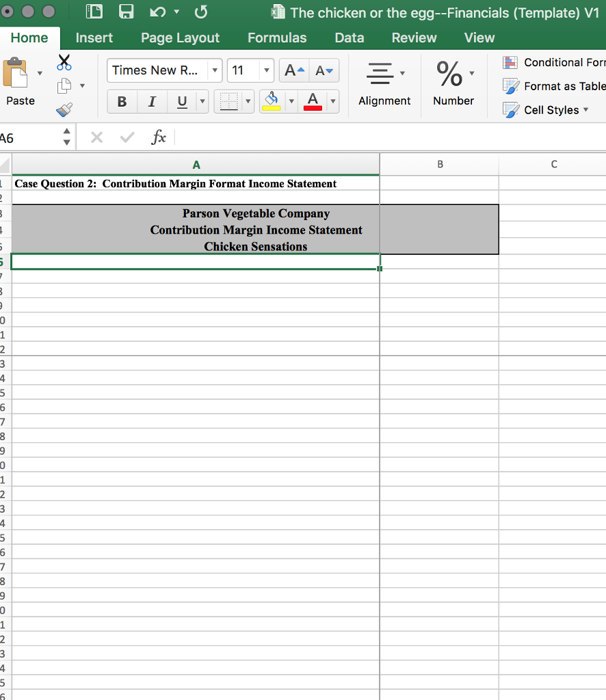The height and width of the screenshot is (700, 606).
Task: Click the Paste clipboard icon
Action: (15, 72)
